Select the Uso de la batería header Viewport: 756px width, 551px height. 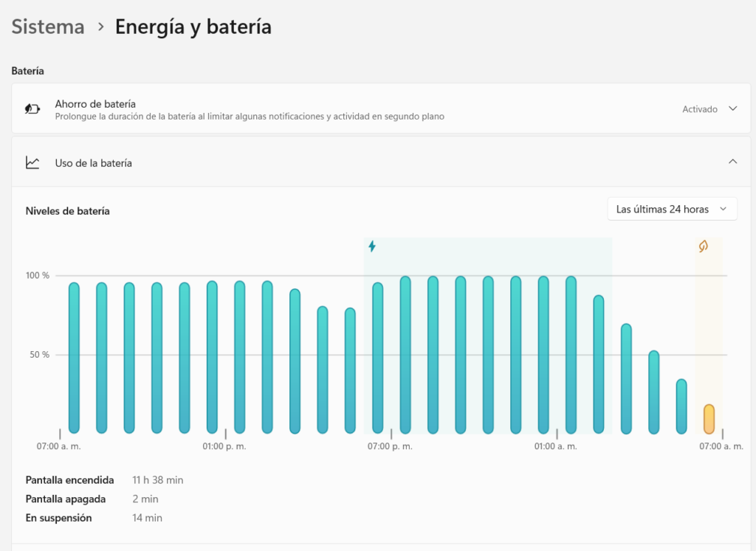point(94,163)
